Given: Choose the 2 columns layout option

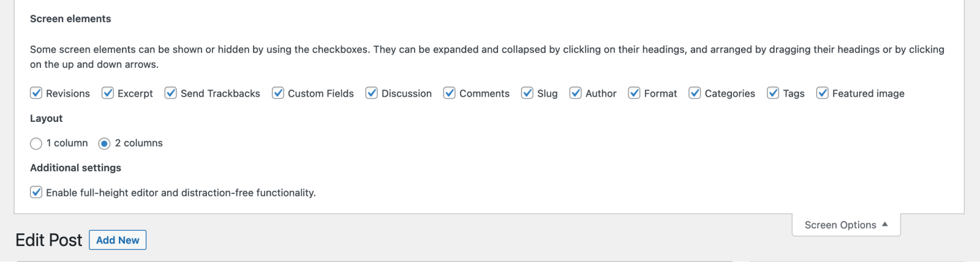Looking at the screenshot, I should [x=104, y=143].
